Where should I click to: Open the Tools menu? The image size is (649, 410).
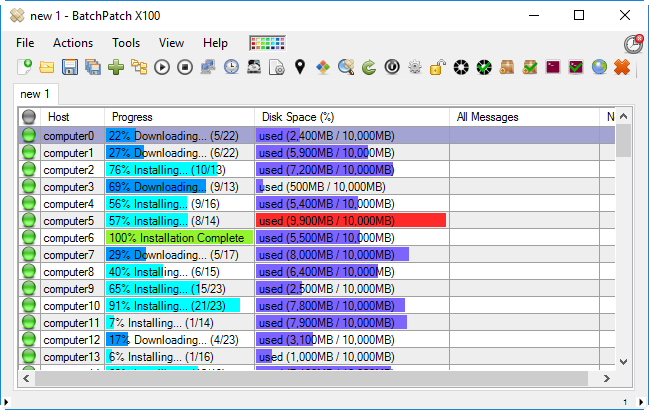(x=126, y=43)
